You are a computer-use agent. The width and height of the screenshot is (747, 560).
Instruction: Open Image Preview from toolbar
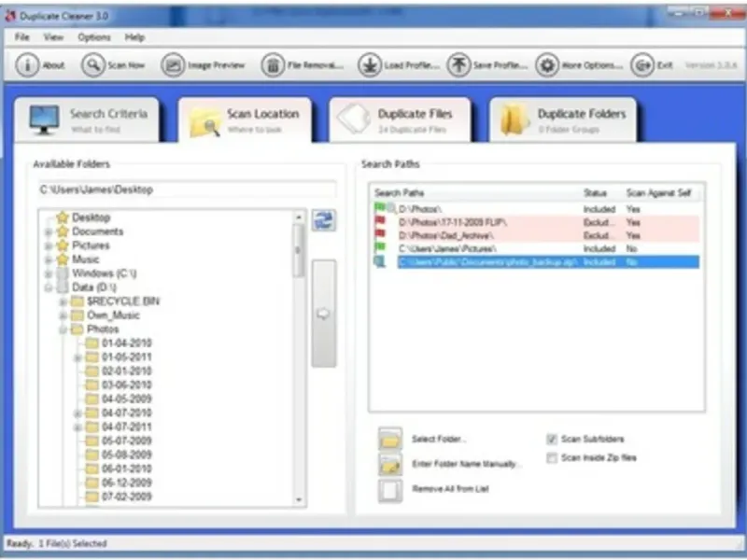click(173, 64)
